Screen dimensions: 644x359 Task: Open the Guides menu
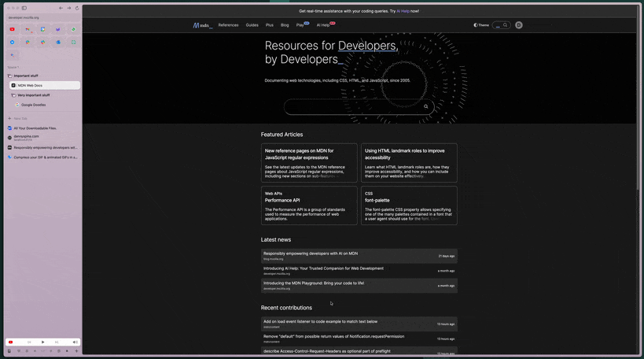(252, 25)
